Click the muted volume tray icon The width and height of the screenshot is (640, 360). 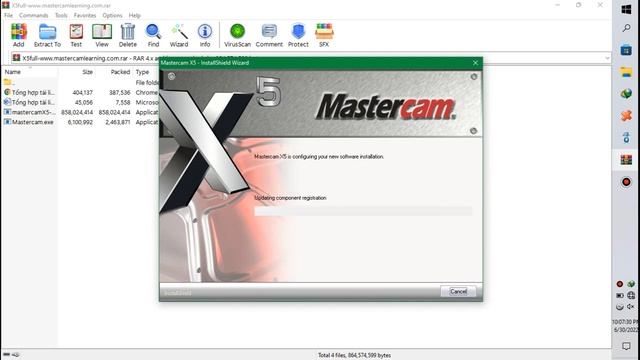631,307
